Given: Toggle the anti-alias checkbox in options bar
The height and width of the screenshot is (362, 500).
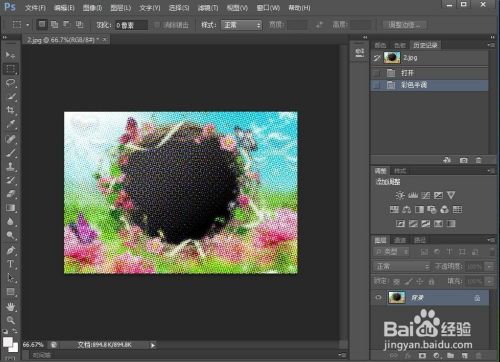Looking at the screenshot, I should [x=157, y=25].
